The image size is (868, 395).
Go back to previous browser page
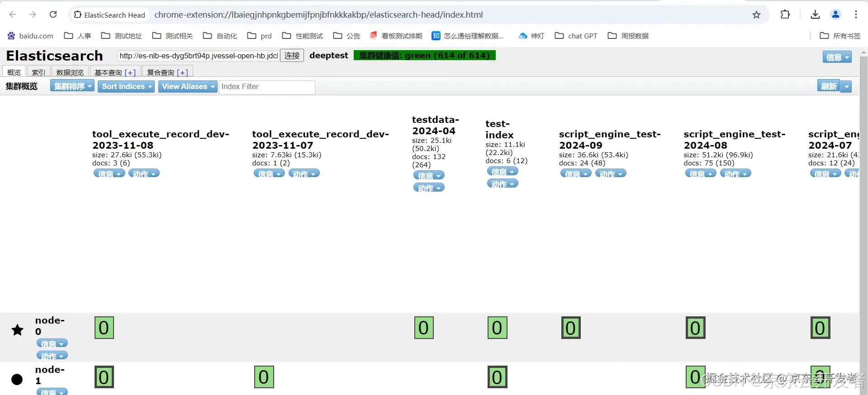point(13,14)
